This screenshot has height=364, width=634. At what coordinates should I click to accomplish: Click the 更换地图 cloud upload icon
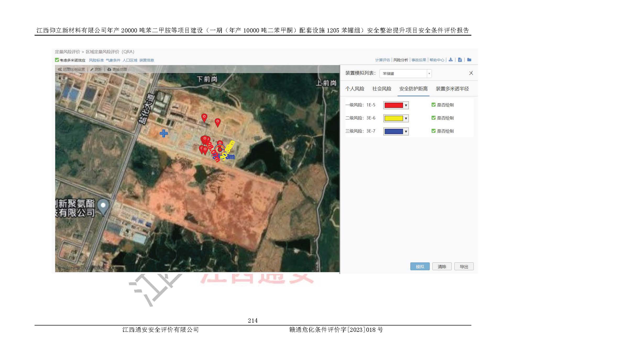click(x=109, y=69)
